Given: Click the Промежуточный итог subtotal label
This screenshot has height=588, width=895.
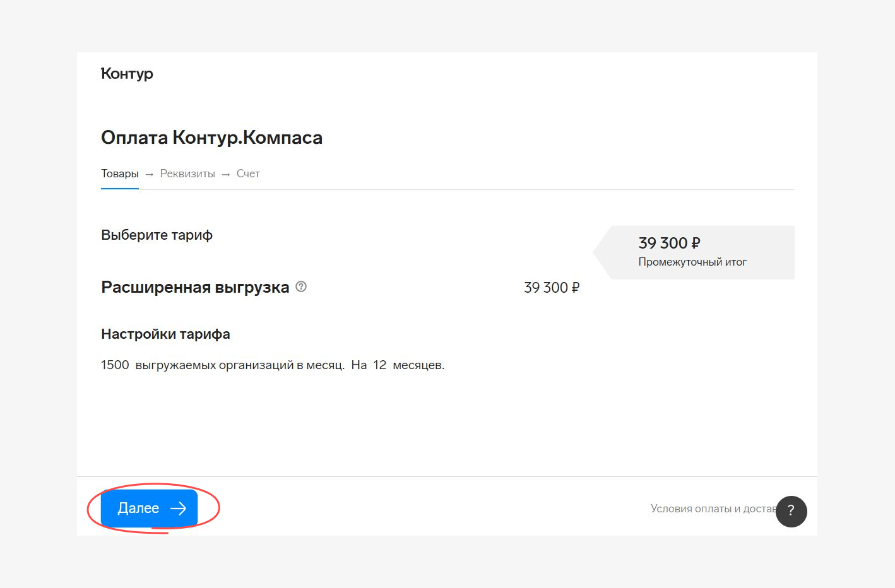Looking at the screenshot, I should coord(692,262).
